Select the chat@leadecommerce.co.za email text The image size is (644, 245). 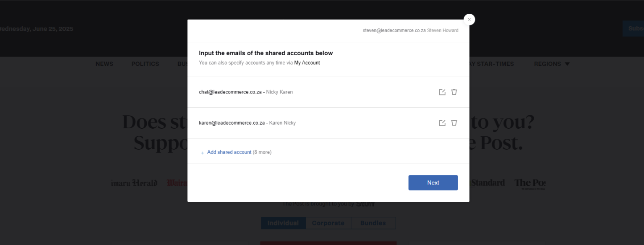pyautogui.click(x=230, y=92)
